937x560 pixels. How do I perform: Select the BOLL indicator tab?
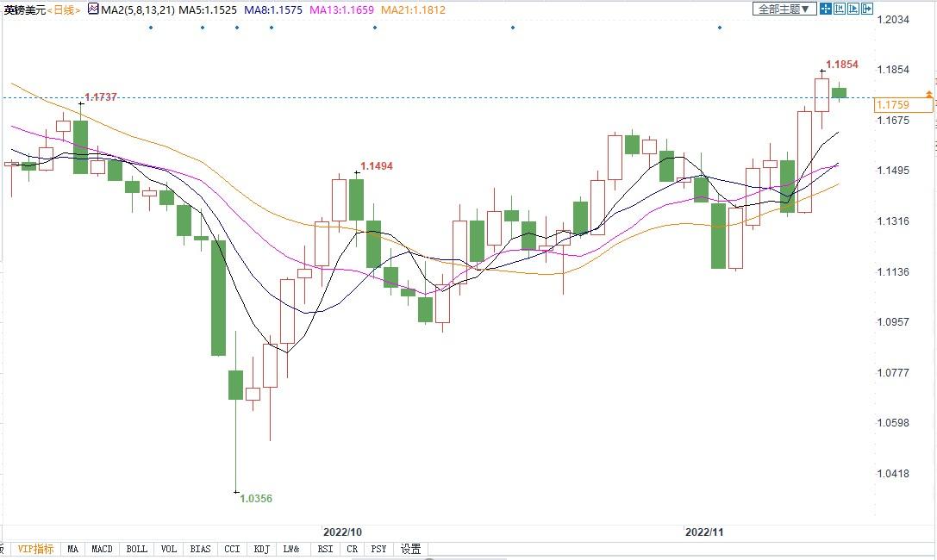pos(136,549)
